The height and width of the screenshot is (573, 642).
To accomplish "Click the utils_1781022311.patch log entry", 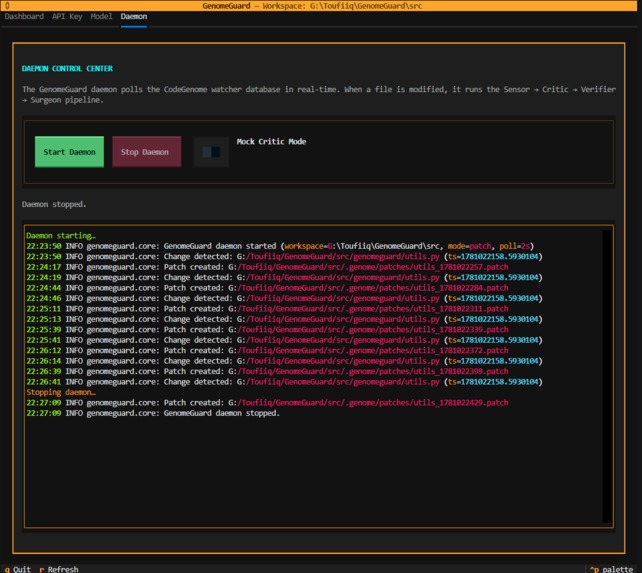I will point(267,309).
